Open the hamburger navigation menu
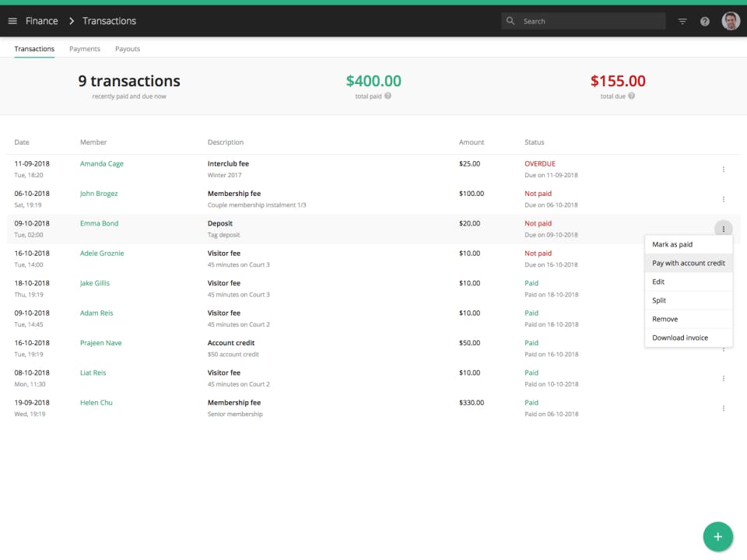747x560 pixels. (x=13, y=21)
